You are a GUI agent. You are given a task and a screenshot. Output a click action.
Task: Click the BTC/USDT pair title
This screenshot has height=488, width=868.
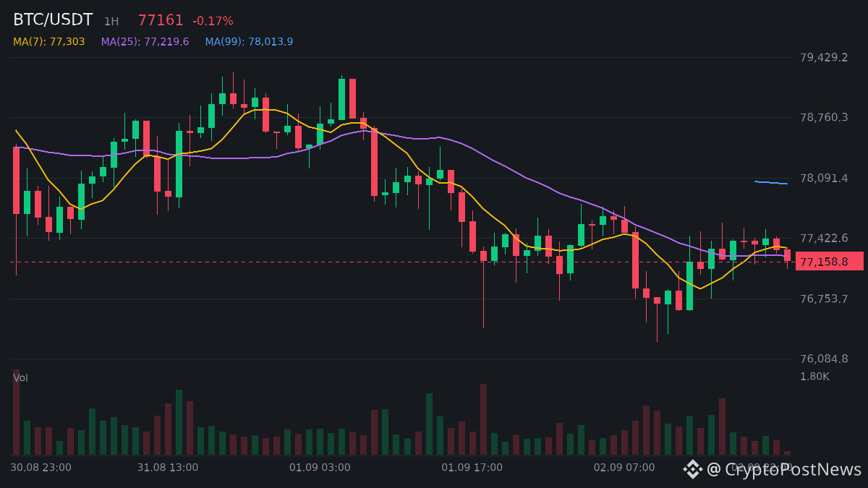point(53,20)
